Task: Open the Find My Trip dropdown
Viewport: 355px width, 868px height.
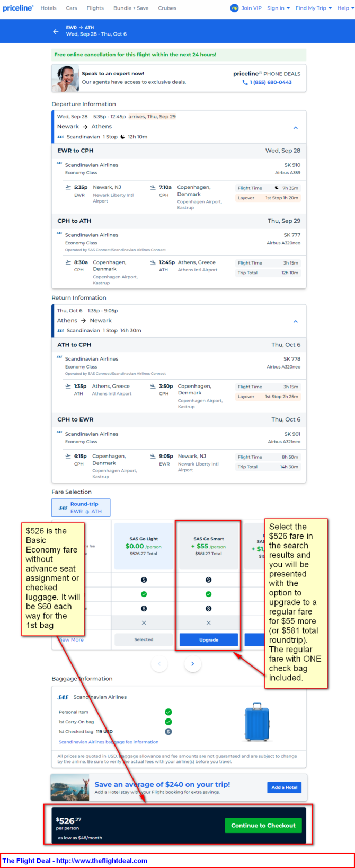Action: tap(314, 8)
